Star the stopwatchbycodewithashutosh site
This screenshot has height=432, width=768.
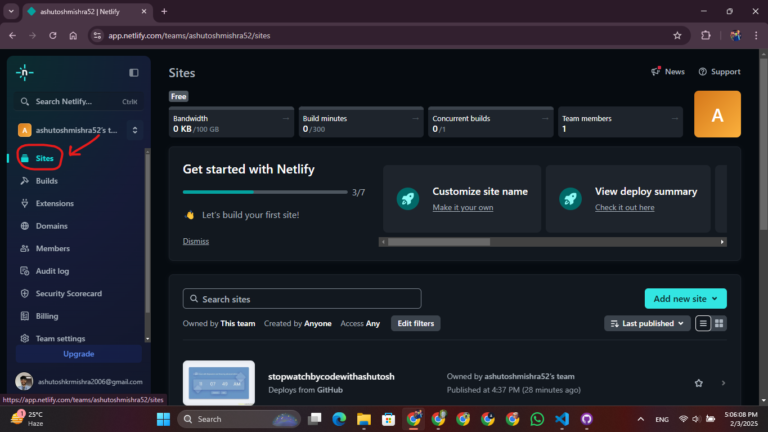tap(698, 383)
